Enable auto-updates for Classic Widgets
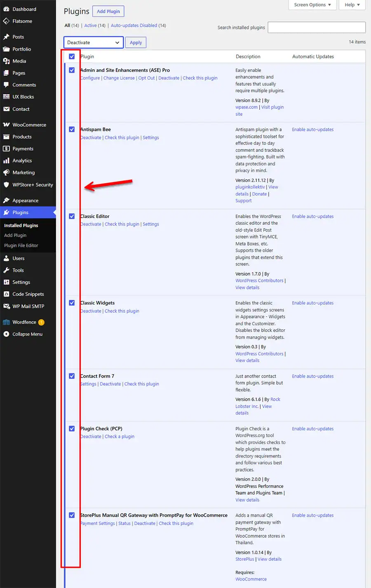Viewport: 371px width, 588px height. click(313, 303)
